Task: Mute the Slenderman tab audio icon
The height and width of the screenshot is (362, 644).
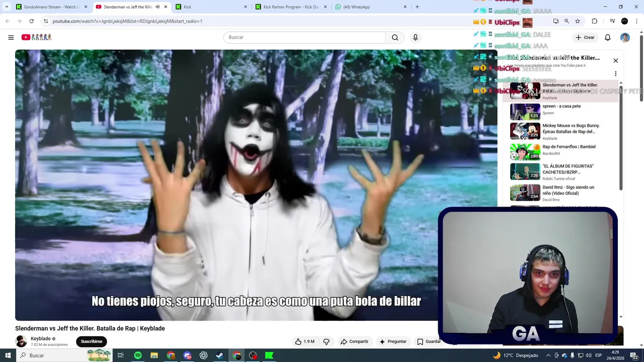Action: click(157, 7)
